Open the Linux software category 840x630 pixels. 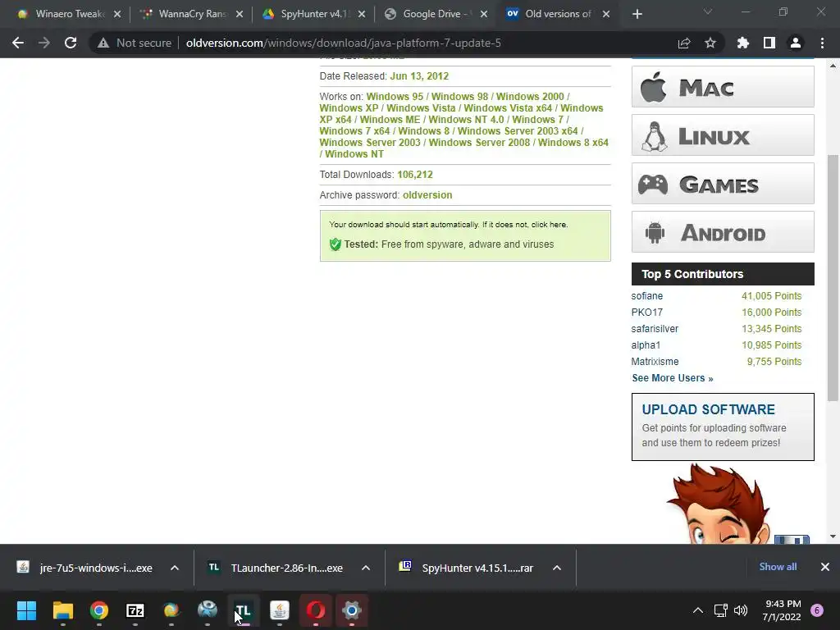pyautogui.click(x=723, y=135)
